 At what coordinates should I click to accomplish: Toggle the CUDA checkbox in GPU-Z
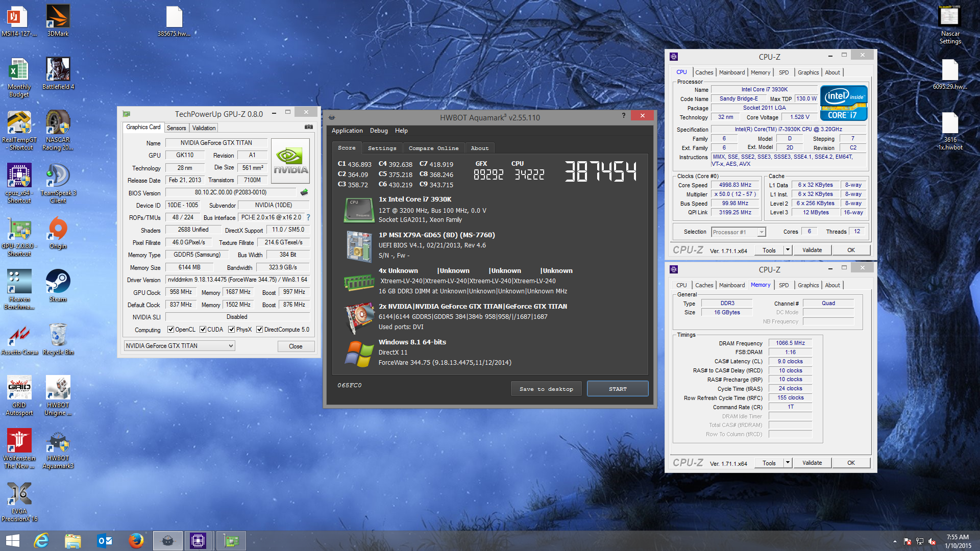(x=203, y=330)
